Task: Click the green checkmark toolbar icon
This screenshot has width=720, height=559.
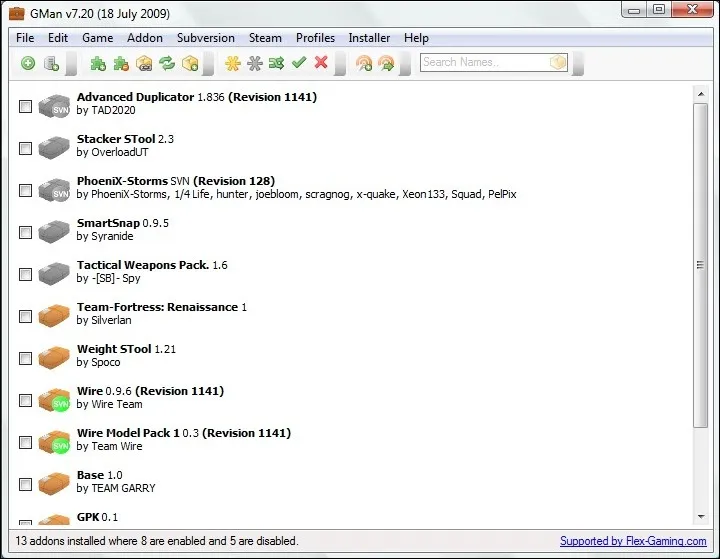Action: coord(299,63)
